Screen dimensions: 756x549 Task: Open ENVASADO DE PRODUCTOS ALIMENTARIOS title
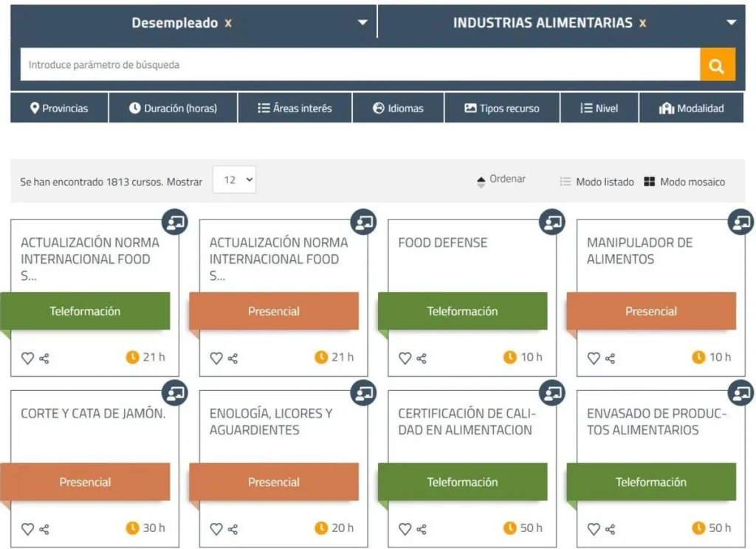(x=656, y=422)
